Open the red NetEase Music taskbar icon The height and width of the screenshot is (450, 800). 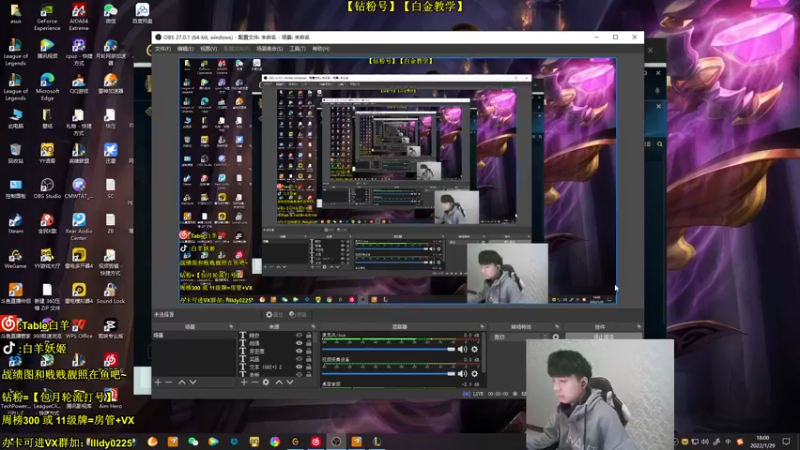tap(316, 441)
